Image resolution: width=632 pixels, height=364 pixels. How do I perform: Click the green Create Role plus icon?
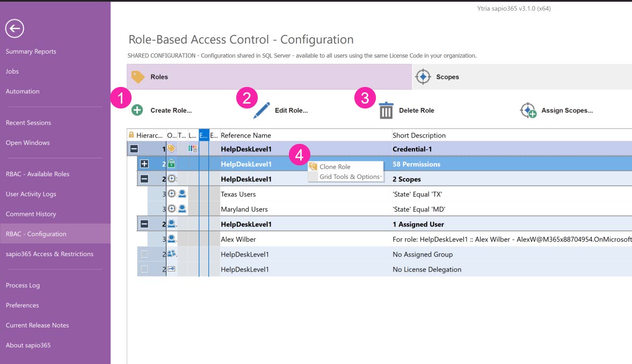[x=137, y=110]
